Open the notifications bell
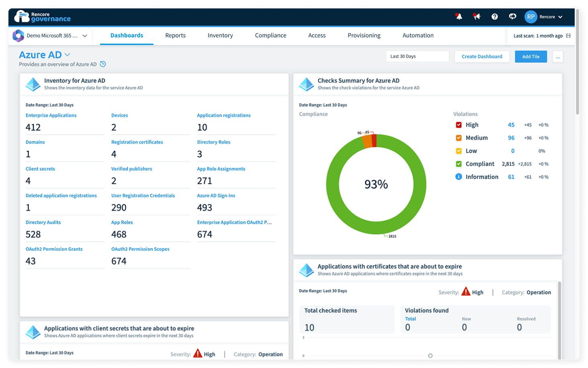 point(459,16)
